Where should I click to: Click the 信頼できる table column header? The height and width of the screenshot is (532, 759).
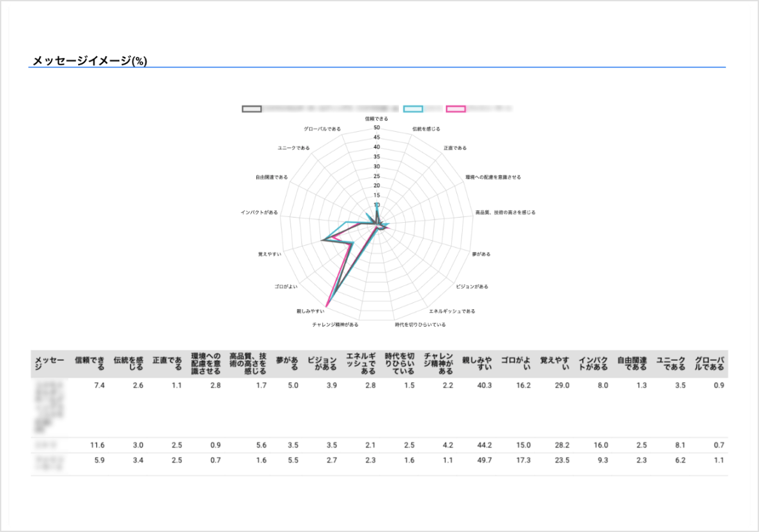coord(90,363)
